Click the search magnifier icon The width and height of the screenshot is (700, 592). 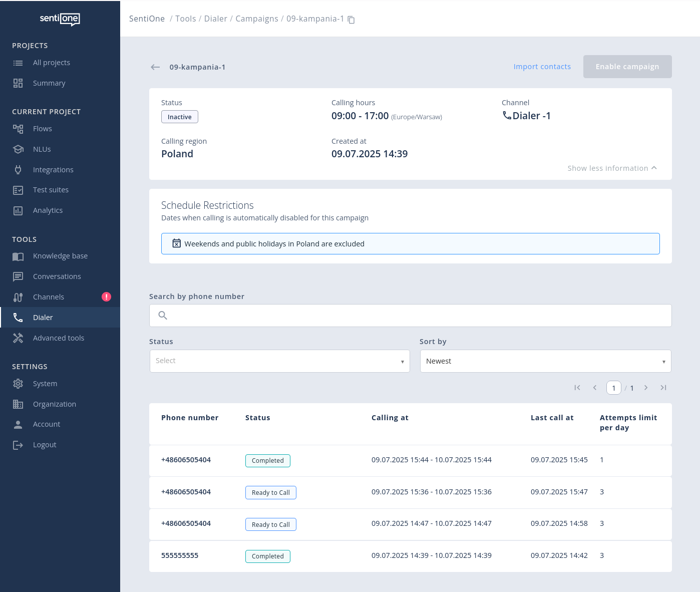(163, 316)
